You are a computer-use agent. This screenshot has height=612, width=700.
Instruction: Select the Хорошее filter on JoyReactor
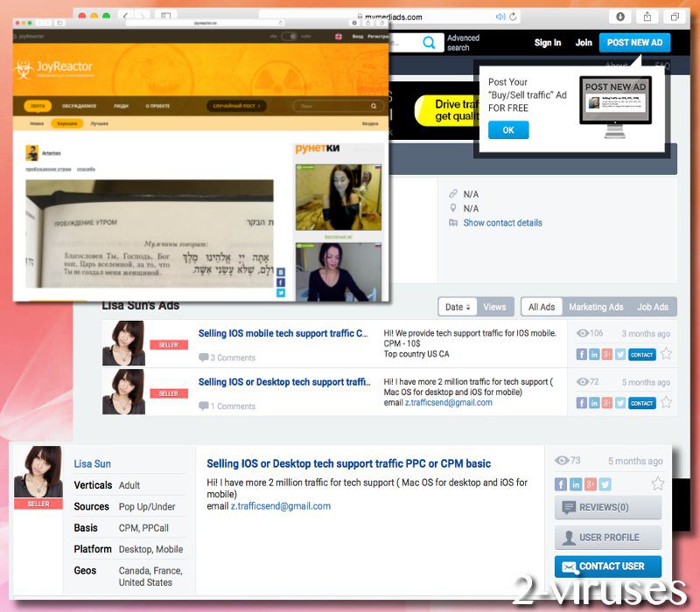click(x=67, y=123)
